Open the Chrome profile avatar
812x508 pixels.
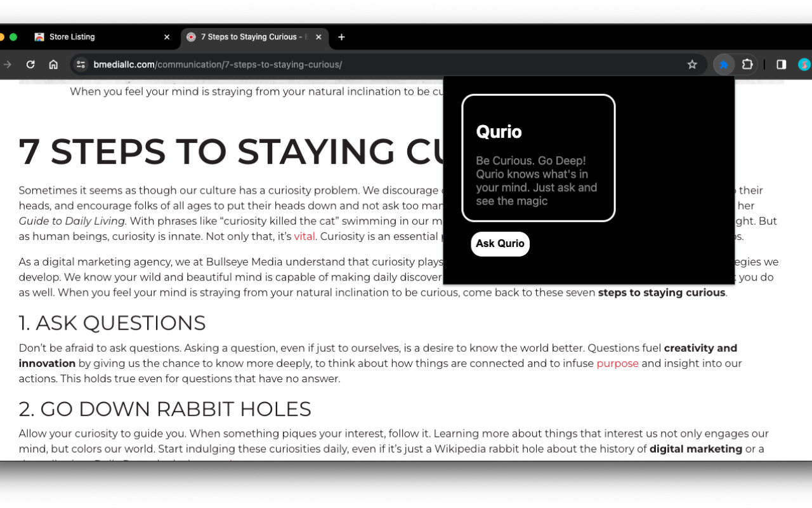804,64
